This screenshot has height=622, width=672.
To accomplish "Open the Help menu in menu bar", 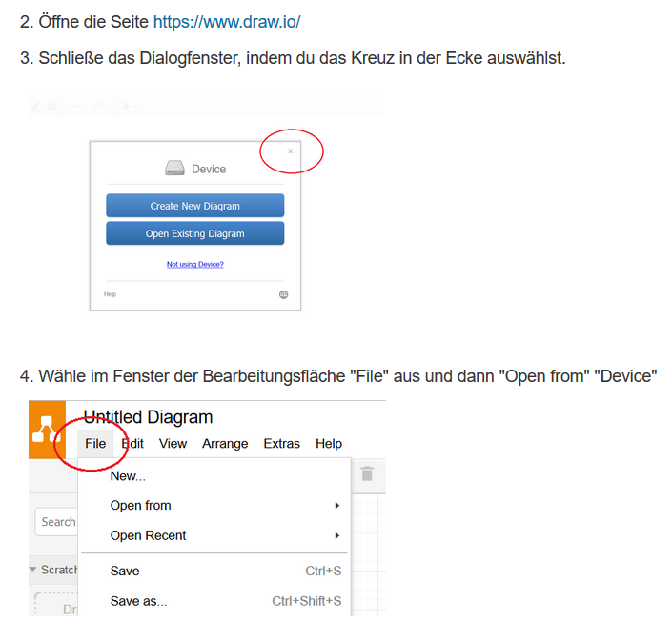I will pos(329,444).
